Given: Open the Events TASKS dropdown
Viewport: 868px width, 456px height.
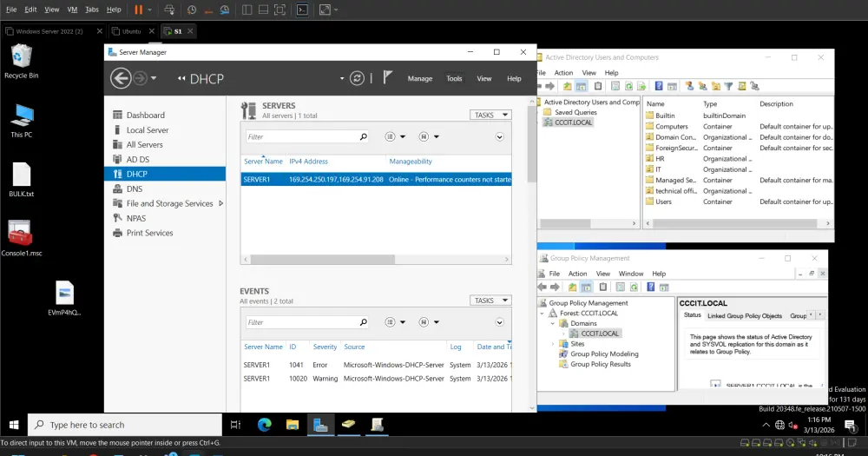Looking at the screenshot, I should click(490, 301).
